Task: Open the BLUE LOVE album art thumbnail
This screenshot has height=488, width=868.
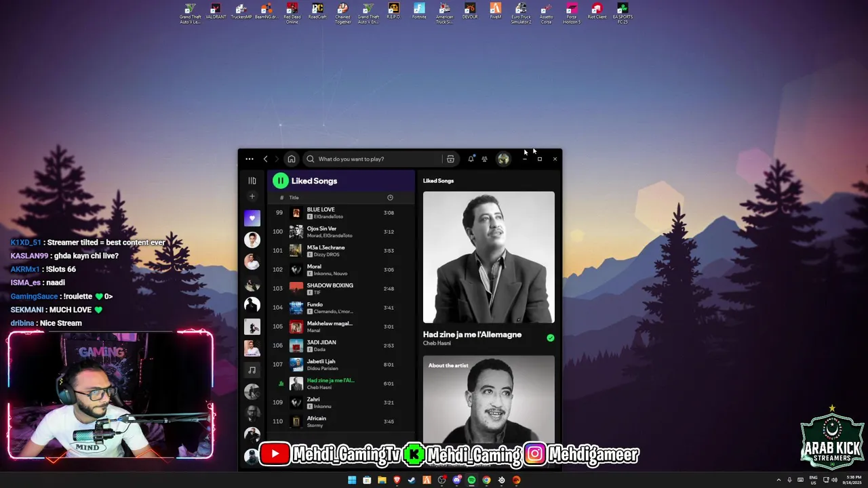Action: 296,213
